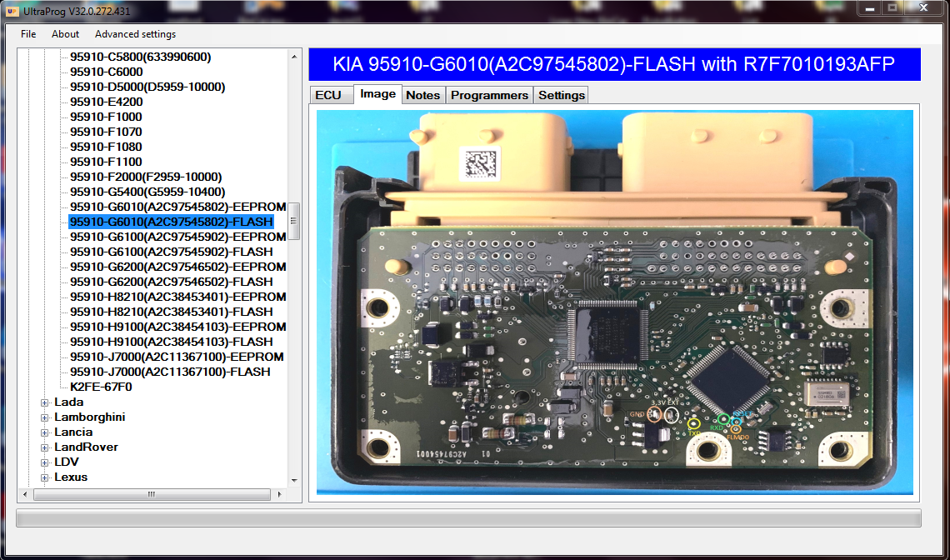The image size is (950, 560).
Task: Select 95910-C6000 entry
Action: (x=107, y=72)
